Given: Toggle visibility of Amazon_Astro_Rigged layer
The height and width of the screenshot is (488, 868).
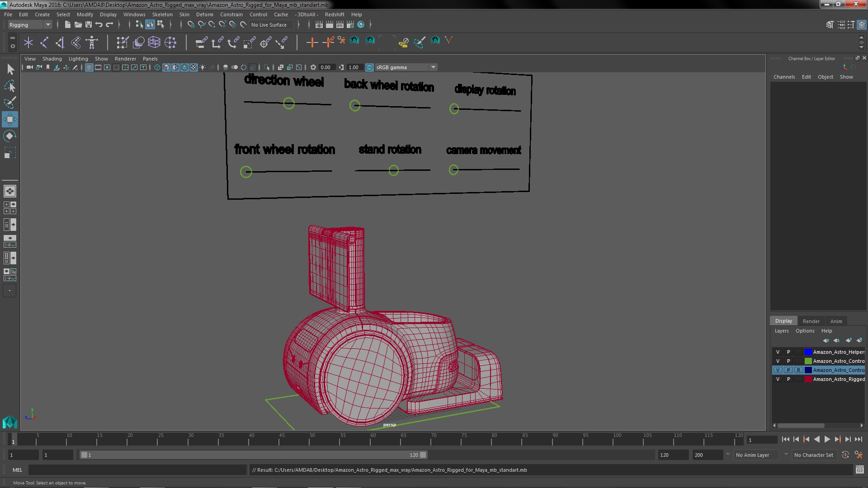Looking at the screenshot, I should click(x=778, y=379).
